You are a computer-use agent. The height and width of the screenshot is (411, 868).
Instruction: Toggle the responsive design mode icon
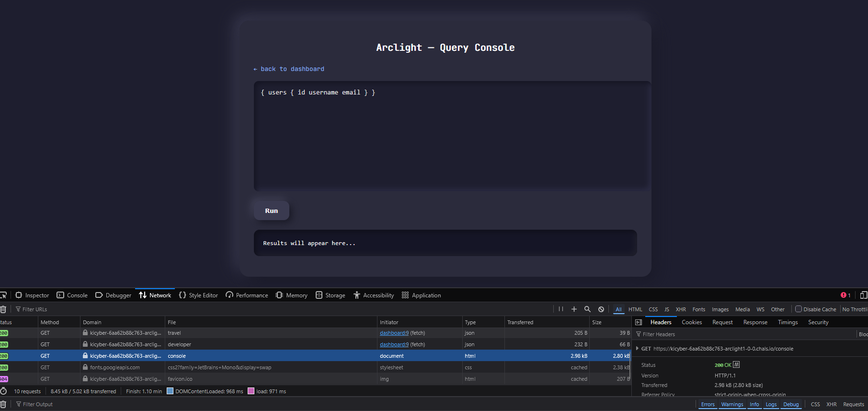coord(864,295)
